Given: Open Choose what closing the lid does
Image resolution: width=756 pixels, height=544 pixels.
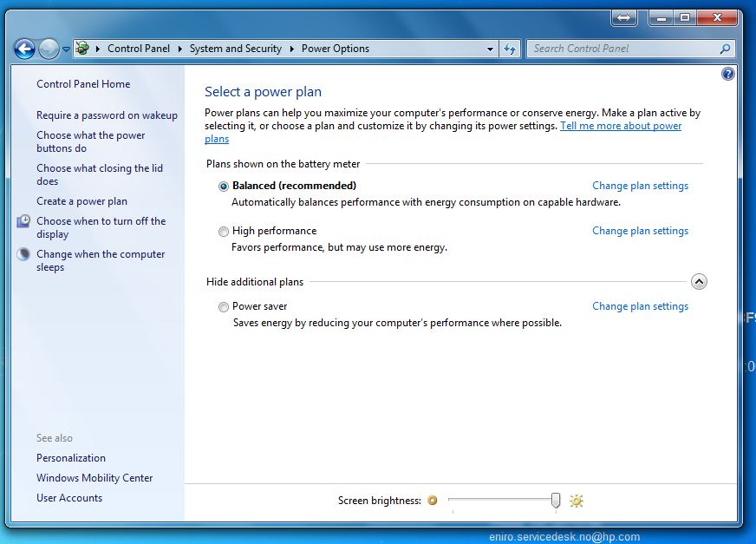Looking at the screenshot, I should tap(100, 174).
